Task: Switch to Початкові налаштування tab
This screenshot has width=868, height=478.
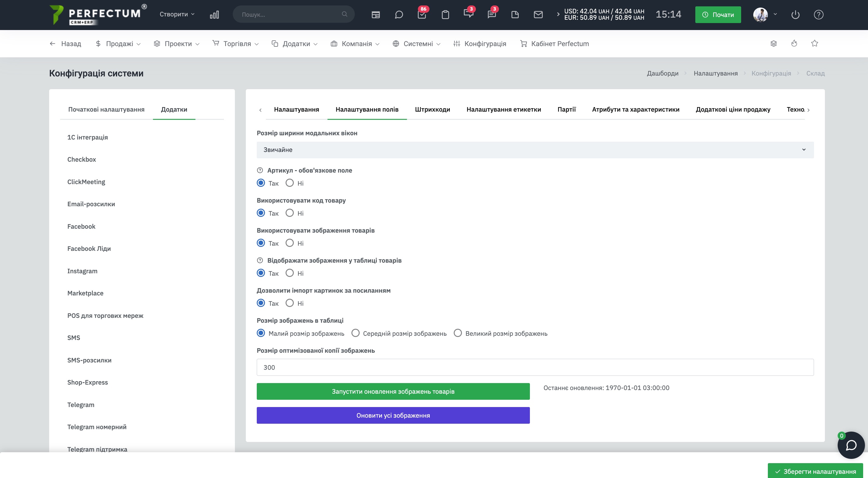Action: pos(106,109)
